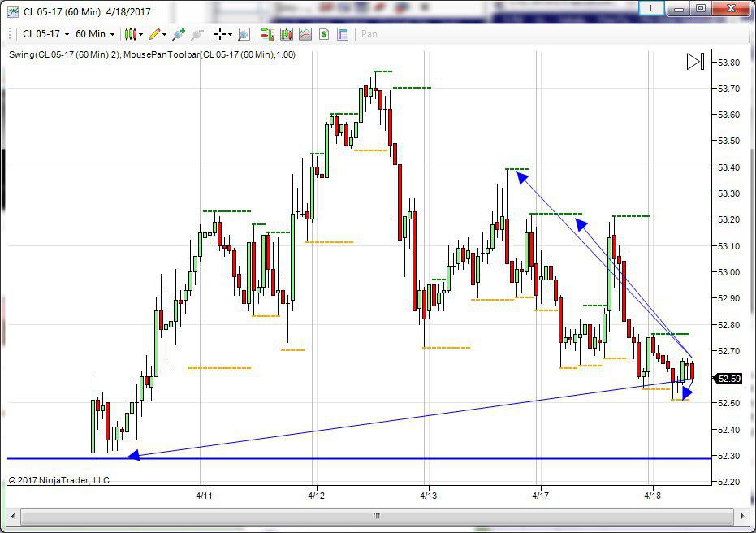
Task: Click the 52.70 price axis label
Action: click(728, 351)
